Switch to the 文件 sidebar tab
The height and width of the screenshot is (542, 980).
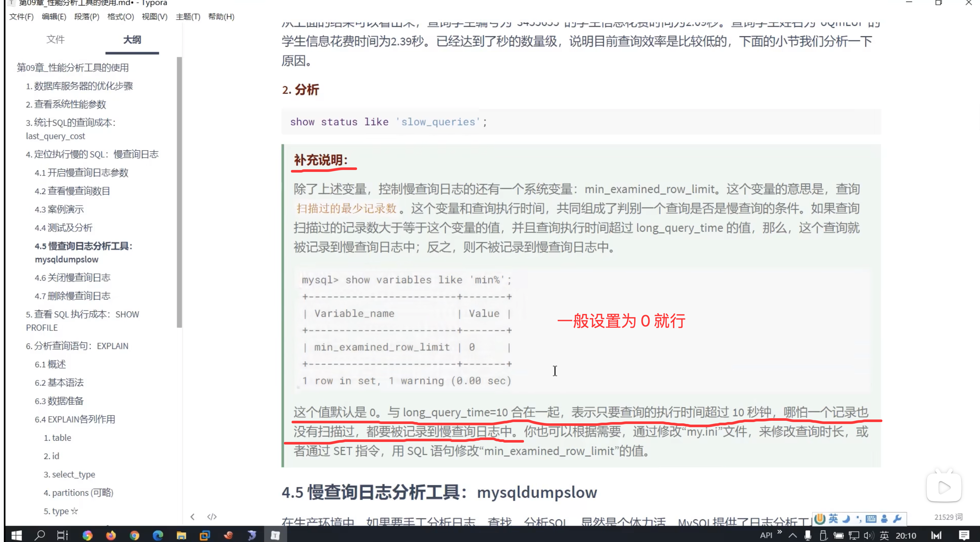coord(56,39)
